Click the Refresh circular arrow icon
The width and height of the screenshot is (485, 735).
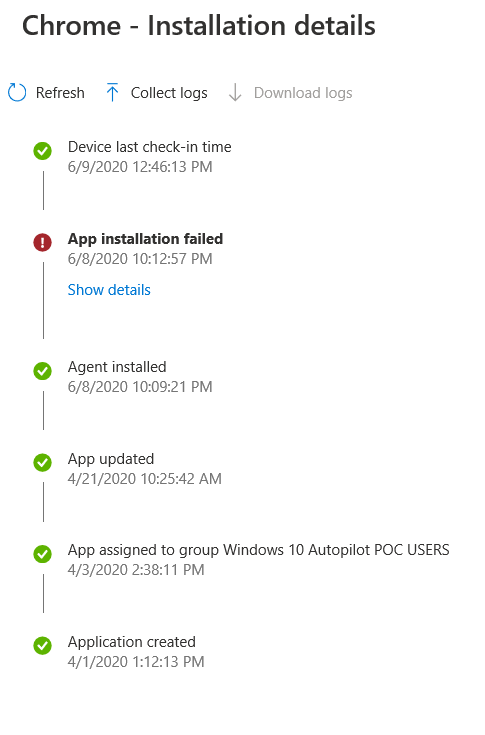17,92
